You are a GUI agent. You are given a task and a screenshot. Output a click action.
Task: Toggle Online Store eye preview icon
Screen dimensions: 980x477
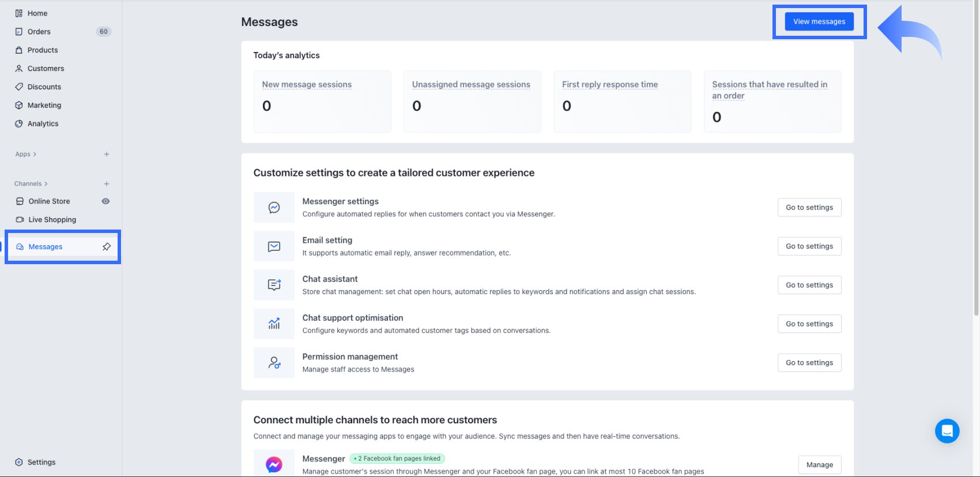[x=105, y=201]
